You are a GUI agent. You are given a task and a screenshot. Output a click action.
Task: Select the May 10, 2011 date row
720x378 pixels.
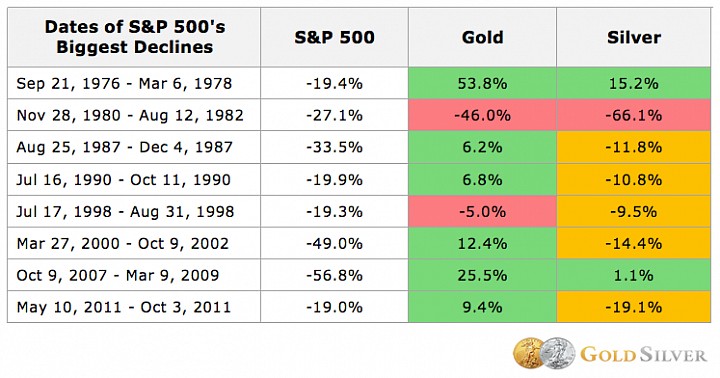pos(134,307)
